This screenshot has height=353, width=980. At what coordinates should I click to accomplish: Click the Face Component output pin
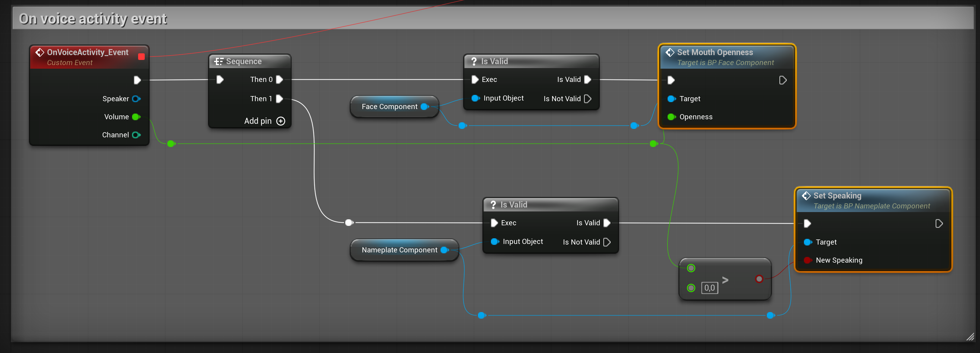tap(425, 107)
